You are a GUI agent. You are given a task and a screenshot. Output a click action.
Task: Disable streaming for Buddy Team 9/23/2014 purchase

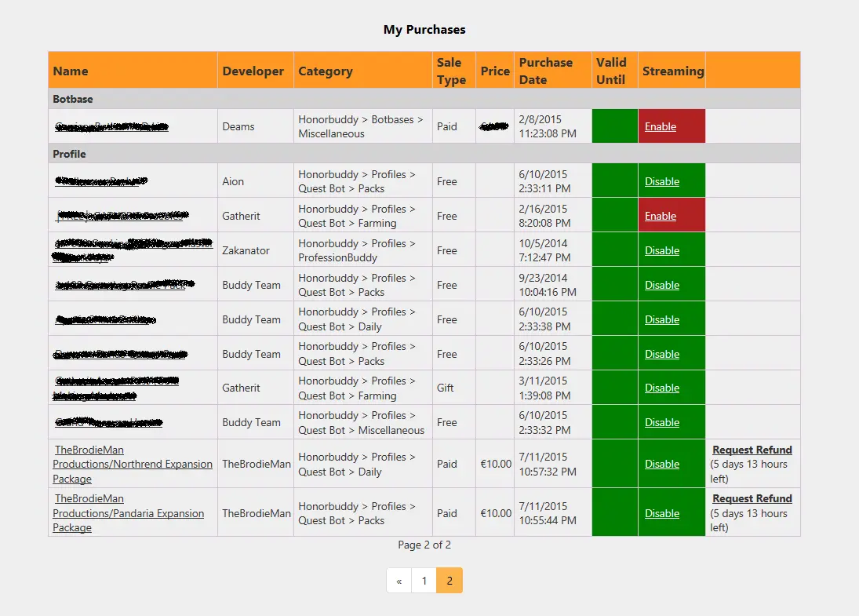tap(662, 285)
